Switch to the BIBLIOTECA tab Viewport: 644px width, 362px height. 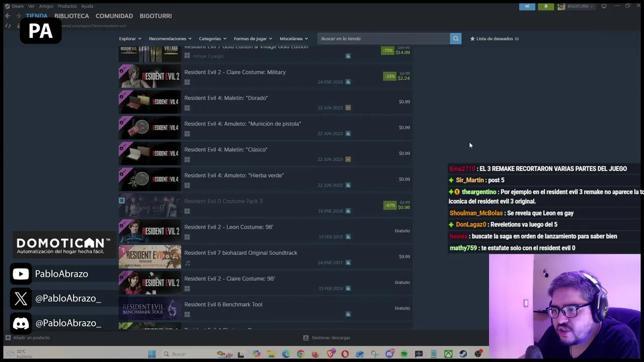pos(71,16)
